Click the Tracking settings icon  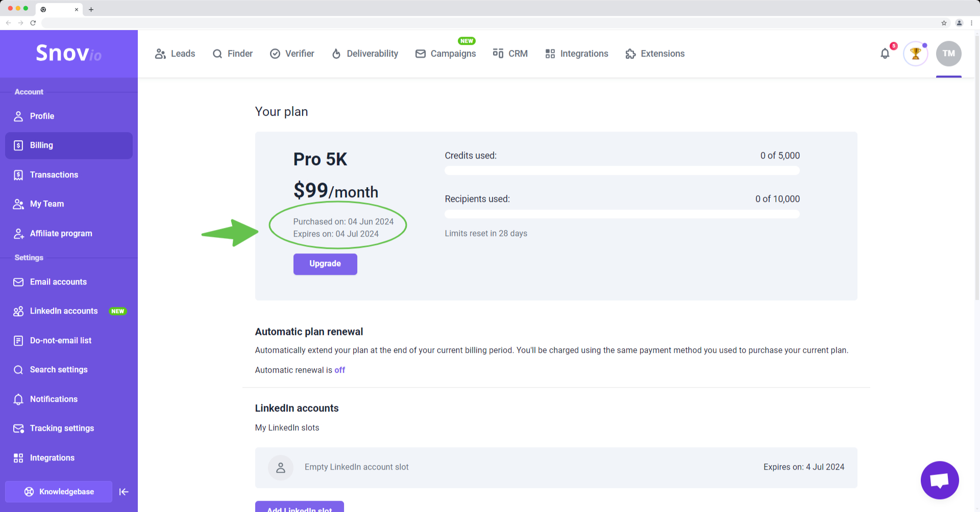pyautogui.click(x=18, y=428)
